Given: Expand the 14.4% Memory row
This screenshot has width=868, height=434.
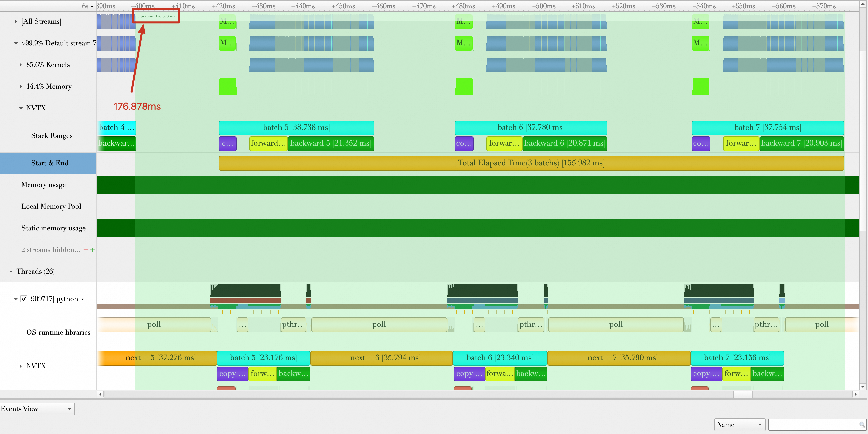Looking at the screenshot, I should (21, 87).
